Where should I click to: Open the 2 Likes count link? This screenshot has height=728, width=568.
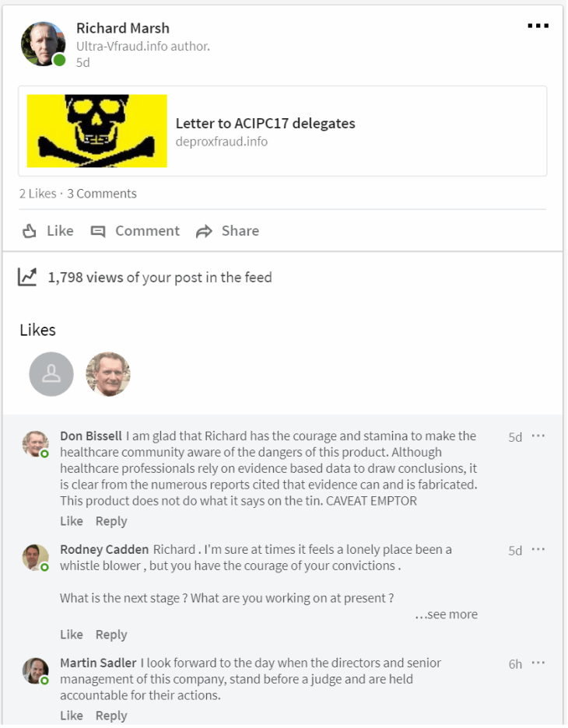[37, 194]
